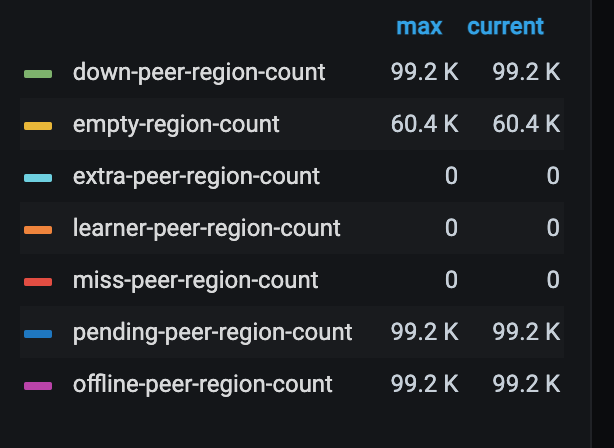This screenshot has height=448, width=614.
Task: Click the red miss-peer-region-count color swatch
Action: point(38,282)
